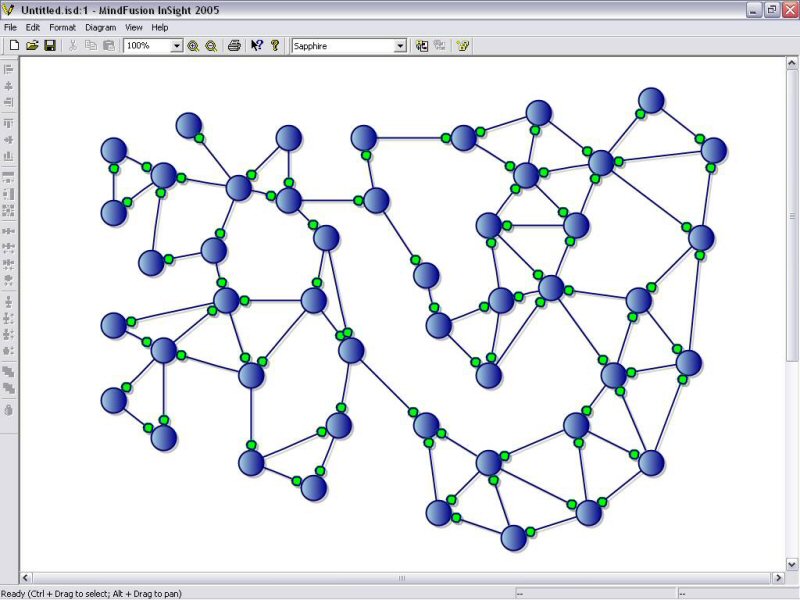Activate the What's This help pointer icon
The height and width of the screenshot is (600, 800).
click(x=257, y=46)
